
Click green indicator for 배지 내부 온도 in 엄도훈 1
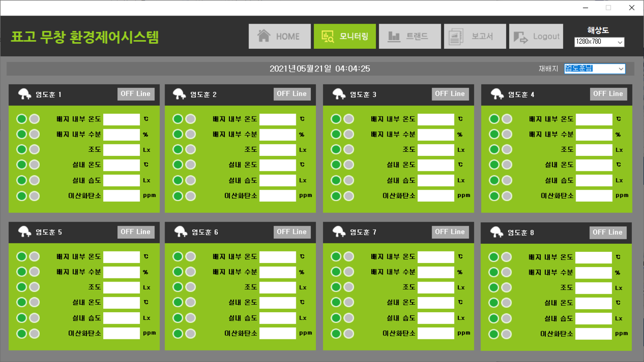pyautogui.click(x=22, y=119)
